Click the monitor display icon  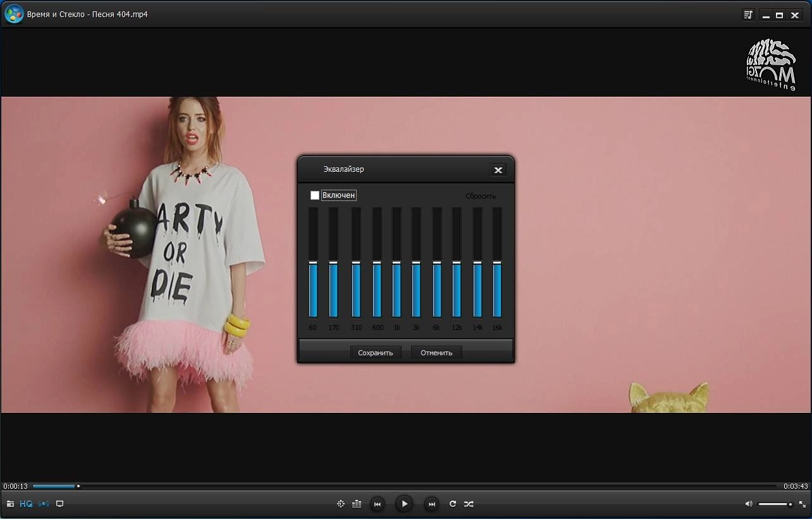click(x=60, y=504)
